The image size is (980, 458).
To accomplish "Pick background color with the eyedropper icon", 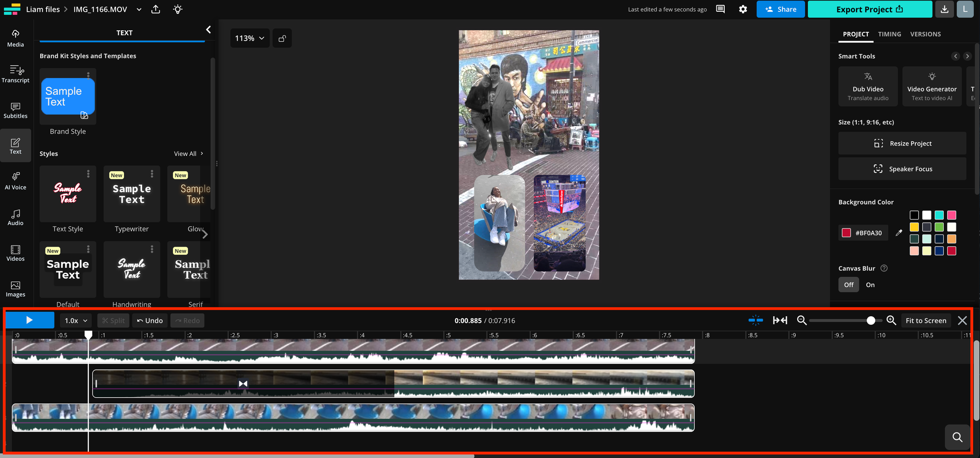I will (899, 233).
